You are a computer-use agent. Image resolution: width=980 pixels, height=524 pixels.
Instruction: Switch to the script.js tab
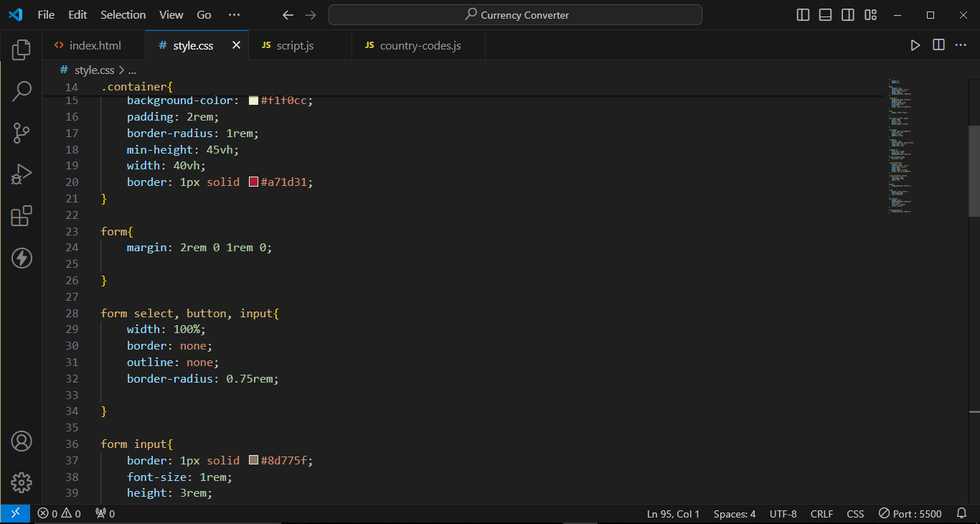[300, 45]
